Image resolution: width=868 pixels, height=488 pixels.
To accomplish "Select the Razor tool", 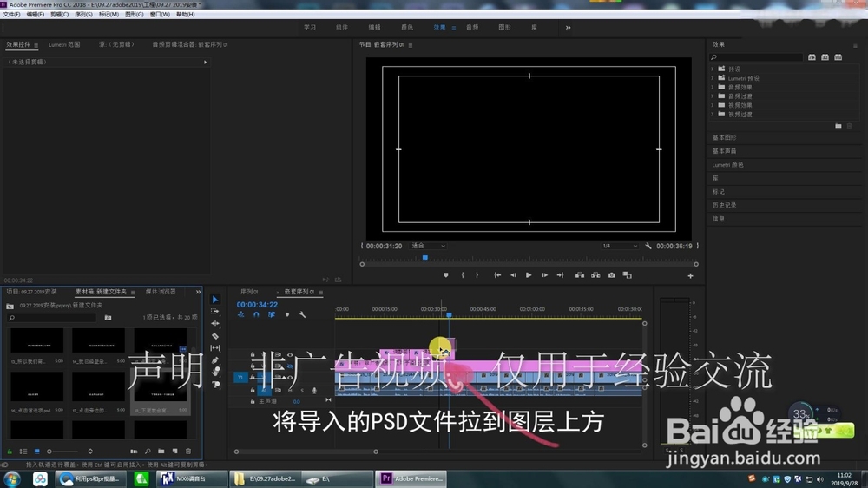I will 215,336.
